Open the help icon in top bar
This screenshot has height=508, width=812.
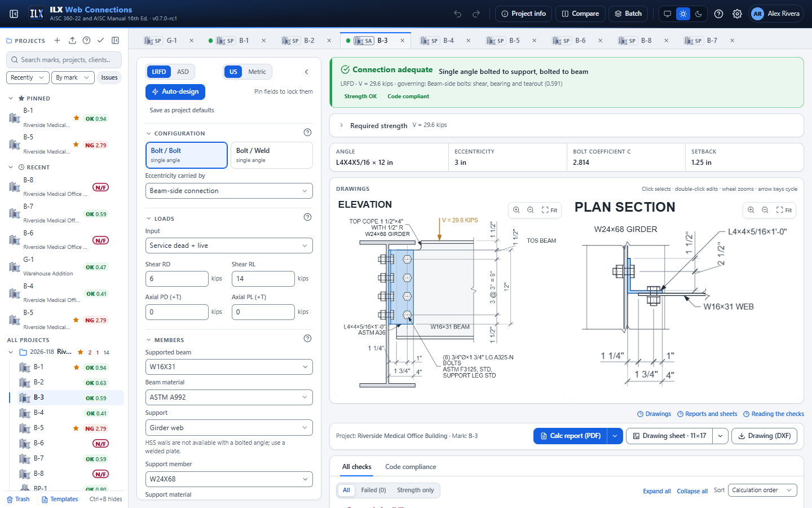click(x=718, y=14)
